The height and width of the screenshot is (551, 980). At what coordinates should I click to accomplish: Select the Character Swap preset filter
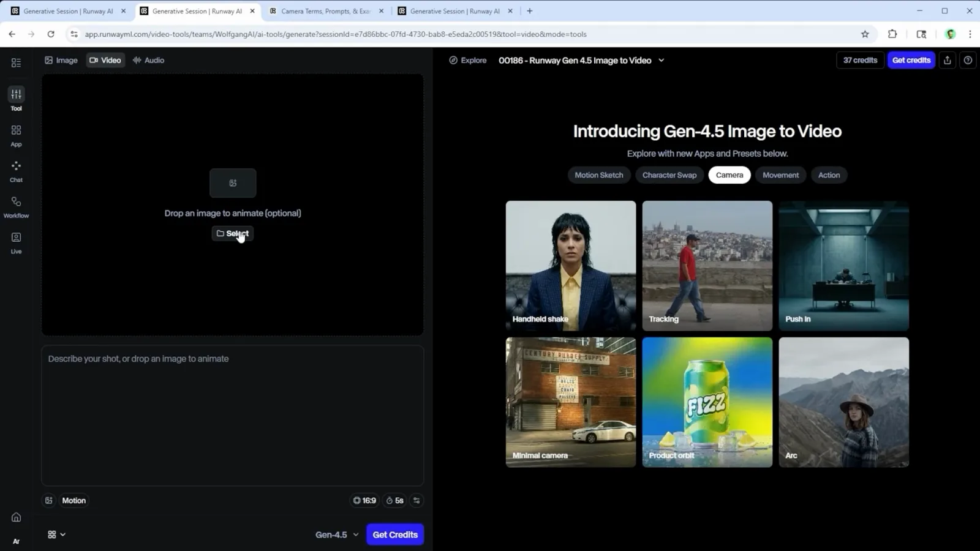tap(669, 175)
